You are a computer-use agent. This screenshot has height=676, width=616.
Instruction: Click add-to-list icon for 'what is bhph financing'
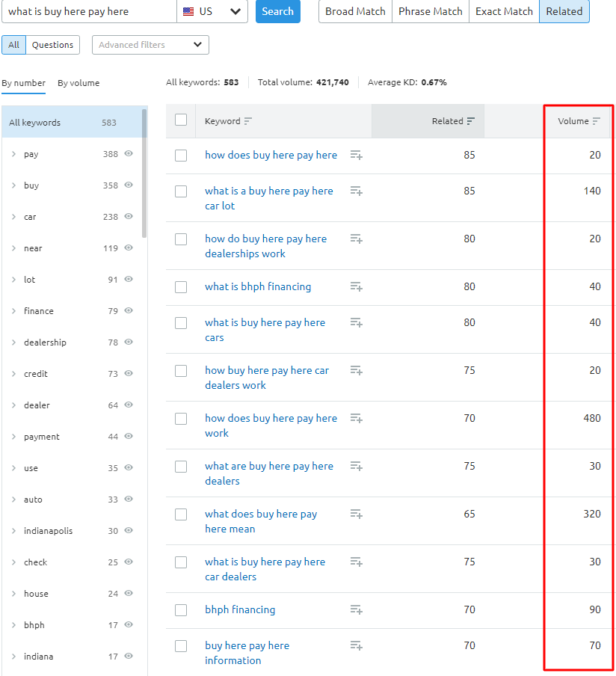pyautogui.click(x=357, y=286)
